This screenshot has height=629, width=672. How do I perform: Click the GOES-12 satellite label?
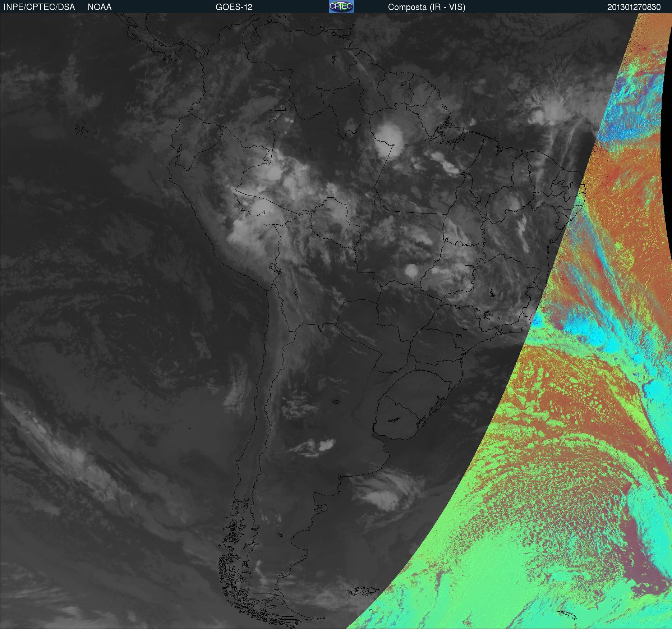(234, 7)
